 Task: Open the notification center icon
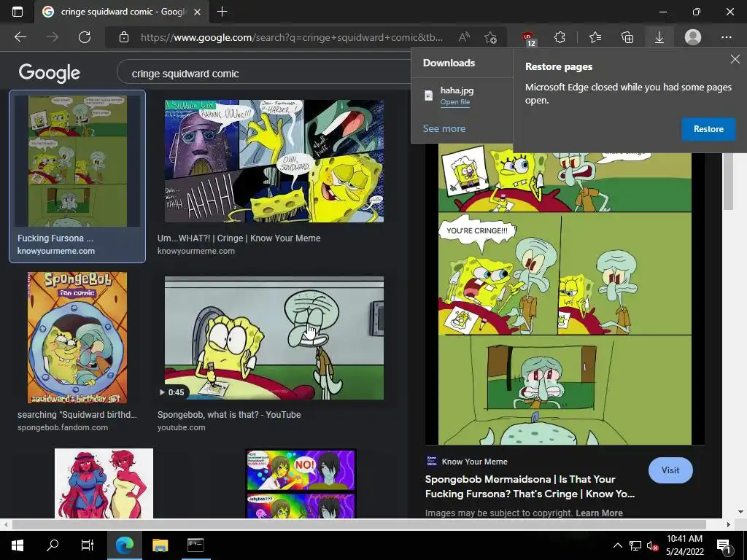724,546
